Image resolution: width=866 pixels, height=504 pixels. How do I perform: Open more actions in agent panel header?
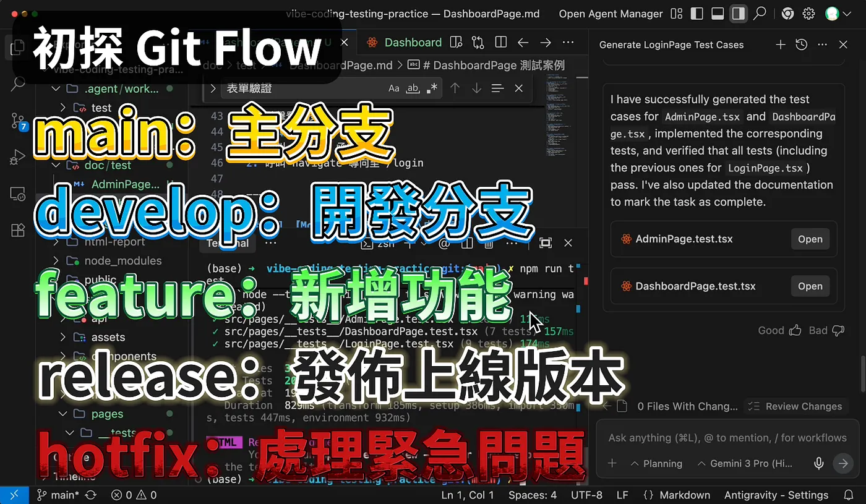pyautogui.click(x=822, y=45)
